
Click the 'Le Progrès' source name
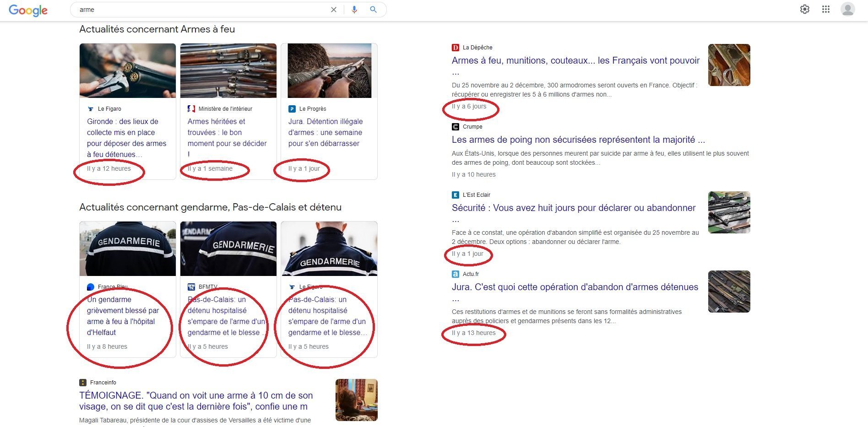point(313,109)
